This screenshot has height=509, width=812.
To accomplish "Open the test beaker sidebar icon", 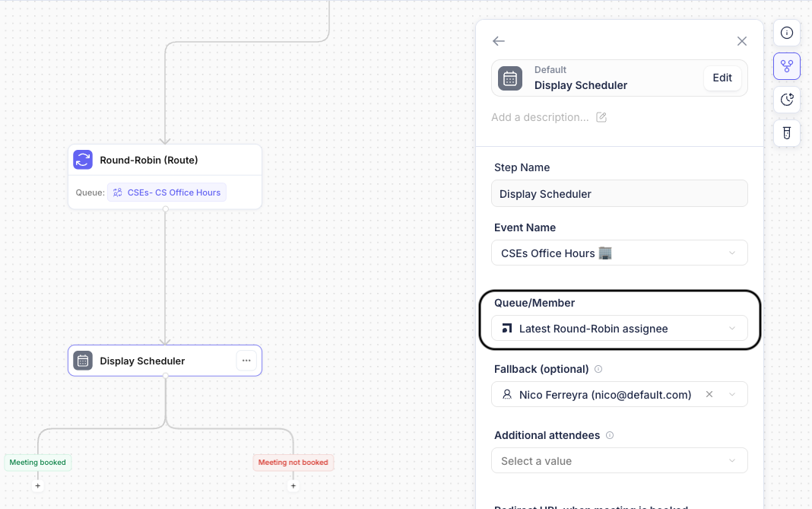I will (787, 133).
